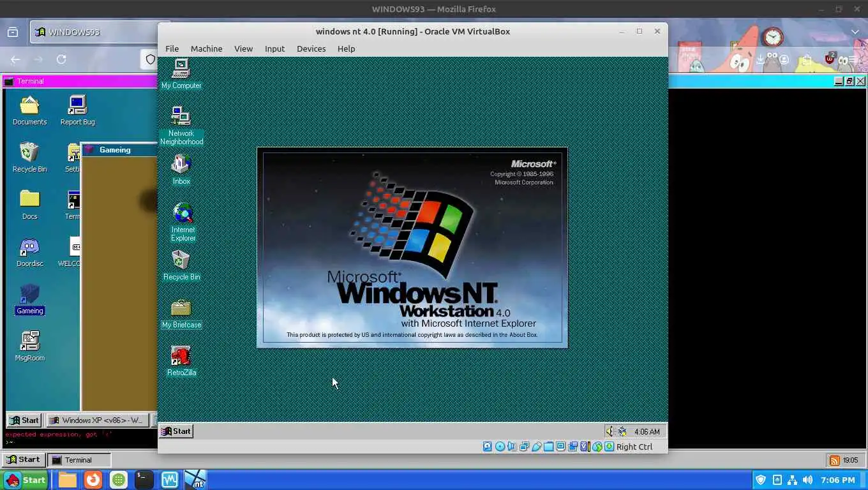Select the Gameing desktop icon
868x490 pixels.
29,300
